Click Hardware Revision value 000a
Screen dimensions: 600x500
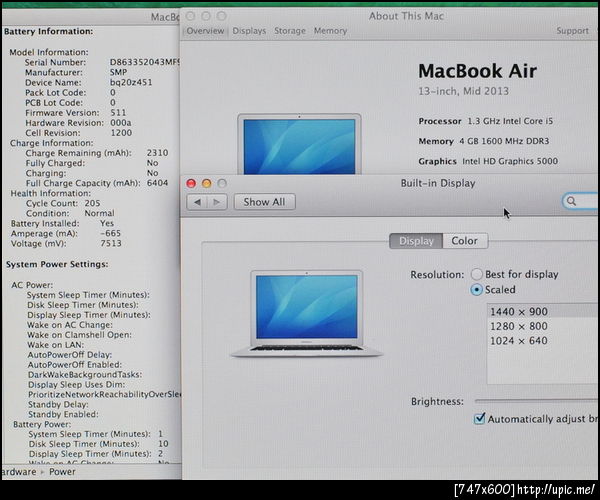pyautogui.click(x=121, y=123)
